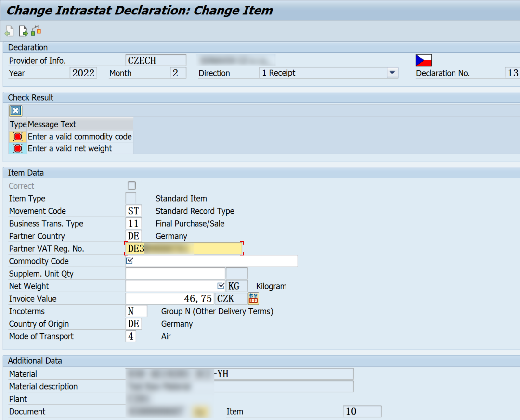The height and width of the screenshot is (420, 520).
Task: Click the currency conversion icon beside CZK
Action: click(x=253, y=298)
